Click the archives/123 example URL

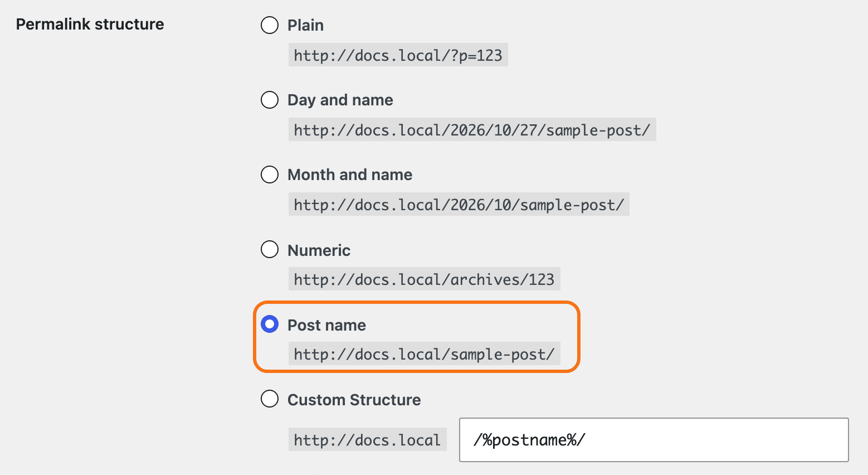424,279
